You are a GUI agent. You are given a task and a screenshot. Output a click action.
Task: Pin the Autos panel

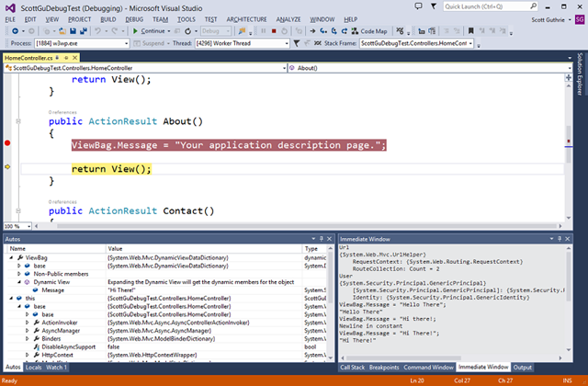coord(322,239)
